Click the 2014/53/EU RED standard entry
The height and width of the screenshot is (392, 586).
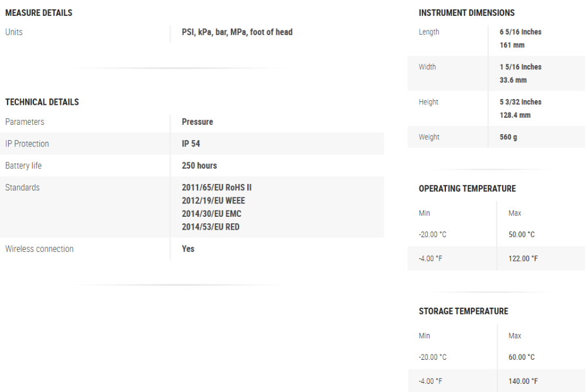coord(210,227)
